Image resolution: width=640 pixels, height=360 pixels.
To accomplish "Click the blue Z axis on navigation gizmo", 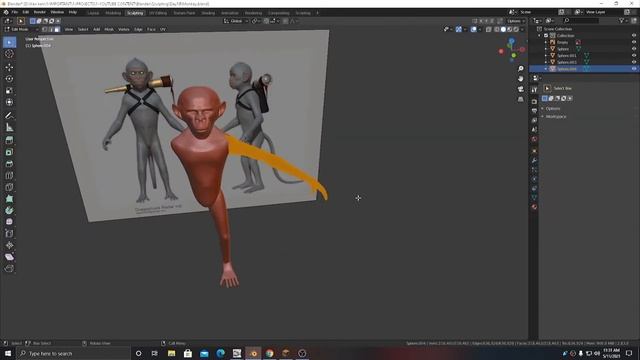I will (511, 41).
